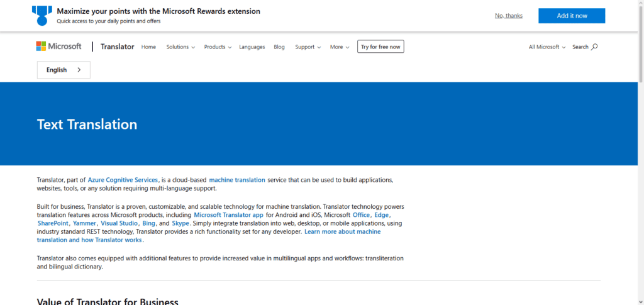This screenshot has width=644, height=305.
Task: Click the Microsoft Rewards medal icon
Action: (42, 16)
